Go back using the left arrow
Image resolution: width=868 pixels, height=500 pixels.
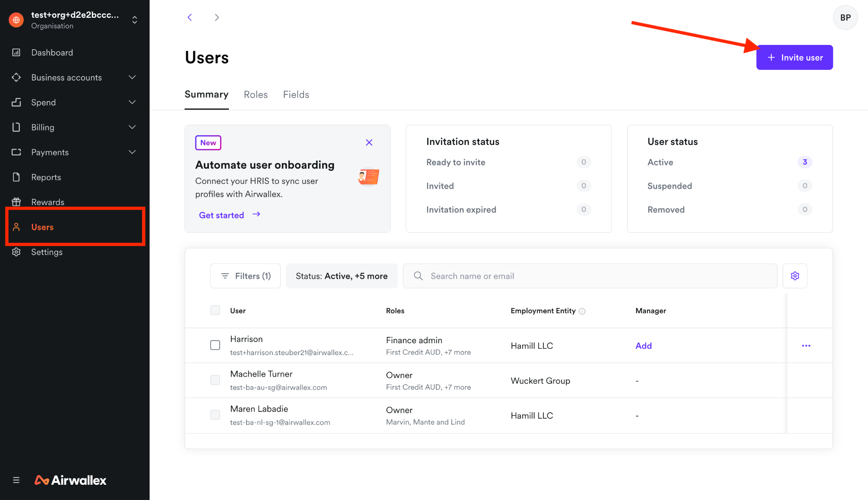[190, 17]
